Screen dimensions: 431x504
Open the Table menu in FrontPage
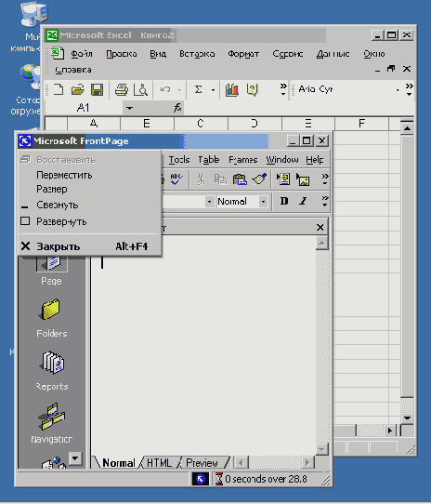[x=209, y=159]
